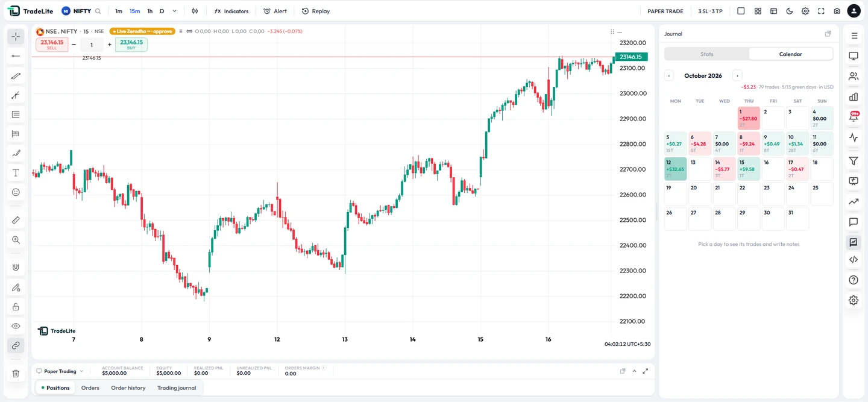
Task: Expand the timeframe dropdown chevron
Action: pyautogui.click(x=175, y=11)
